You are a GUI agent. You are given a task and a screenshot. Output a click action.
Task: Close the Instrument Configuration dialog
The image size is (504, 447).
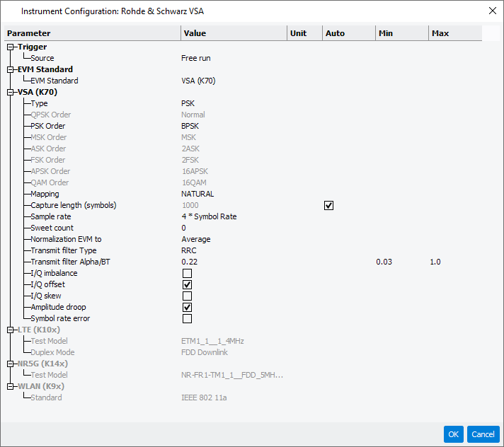tap(492, 11)
